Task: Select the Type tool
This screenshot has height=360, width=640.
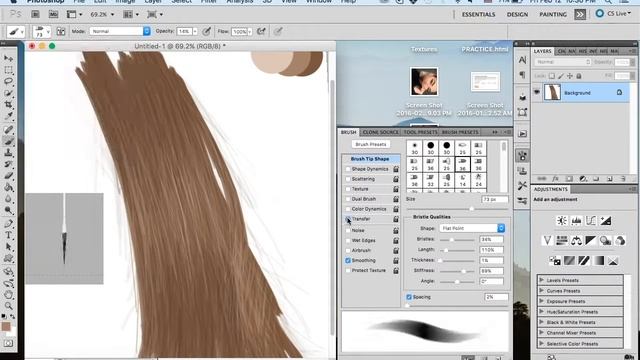Action: click(8, 235)
